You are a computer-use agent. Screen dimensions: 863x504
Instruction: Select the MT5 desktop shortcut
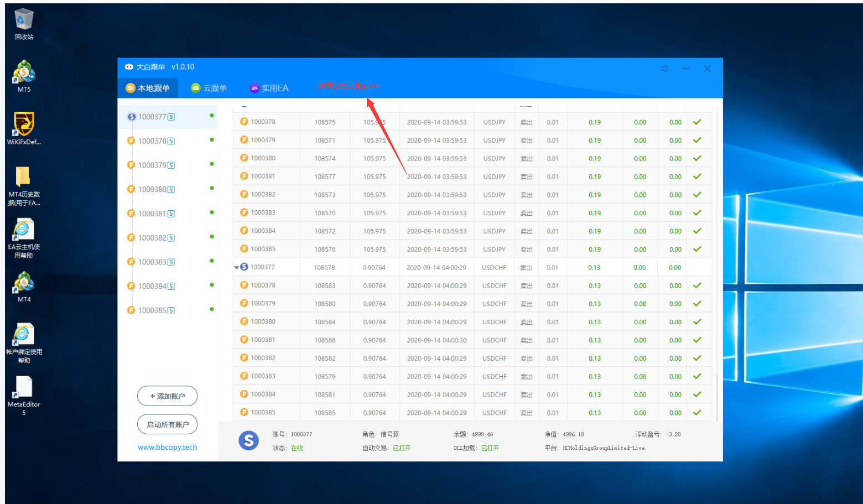click(x=24, y=76)
